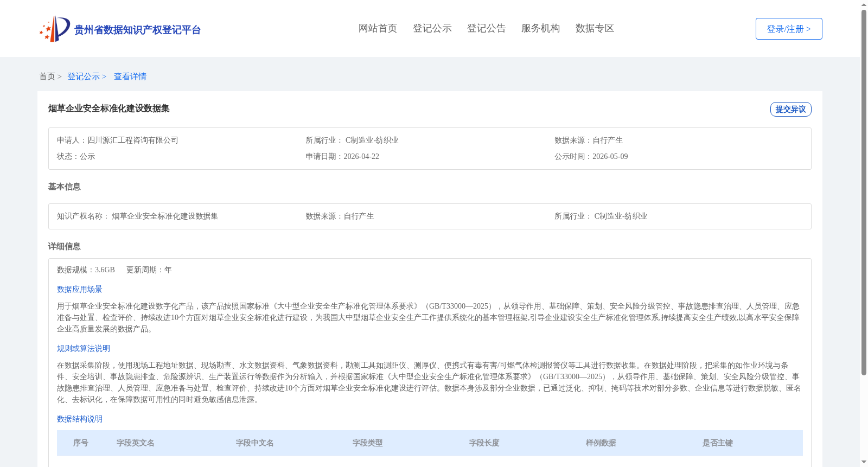Image resolution: width=868 pixels, height=467 pixels.
Task: Click the 查看详情 breadcrumb
Action: [130, 76]
